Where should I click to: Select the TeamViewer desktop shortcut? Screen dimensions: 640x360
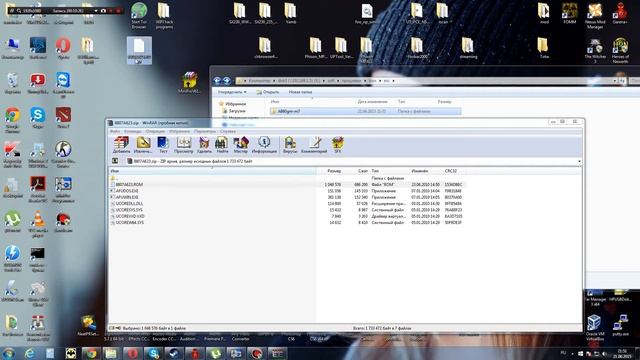[63, 85]
